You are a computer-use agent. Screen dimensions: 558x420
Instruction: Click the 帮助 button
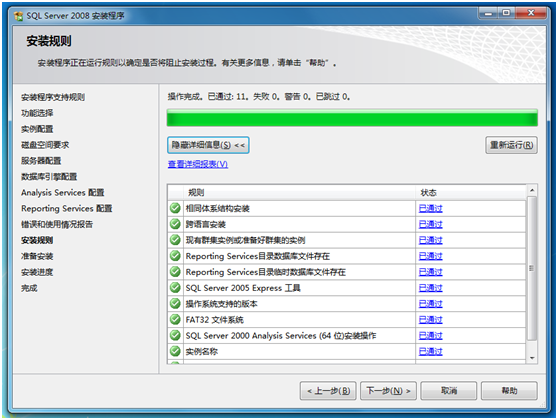tap(509, 391)
